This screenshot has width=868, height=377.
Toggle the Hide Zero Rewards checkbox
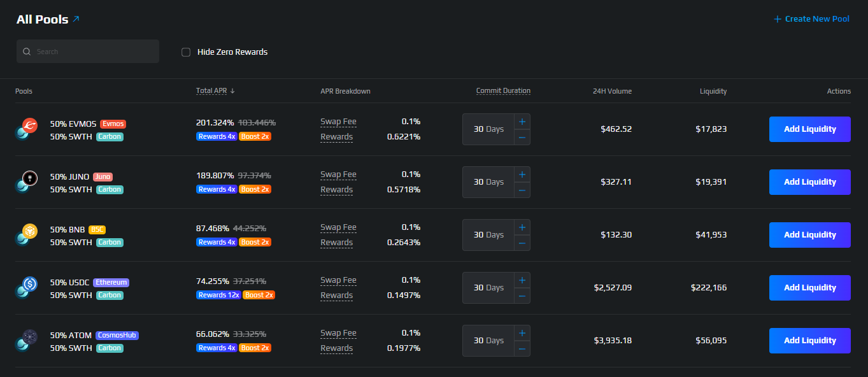click(x=186, y=52)
